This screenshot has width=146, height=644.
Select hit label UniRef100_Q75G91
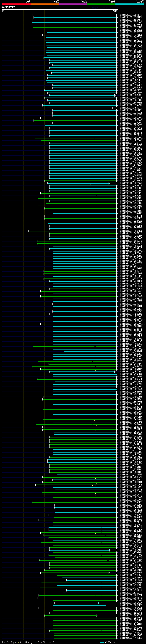131,55
